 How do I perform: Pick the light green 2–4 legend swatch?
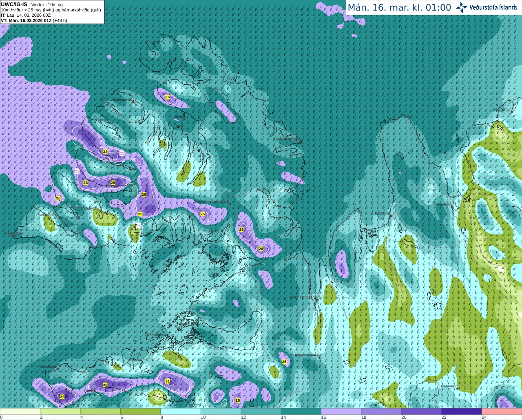tap(60, 411)
